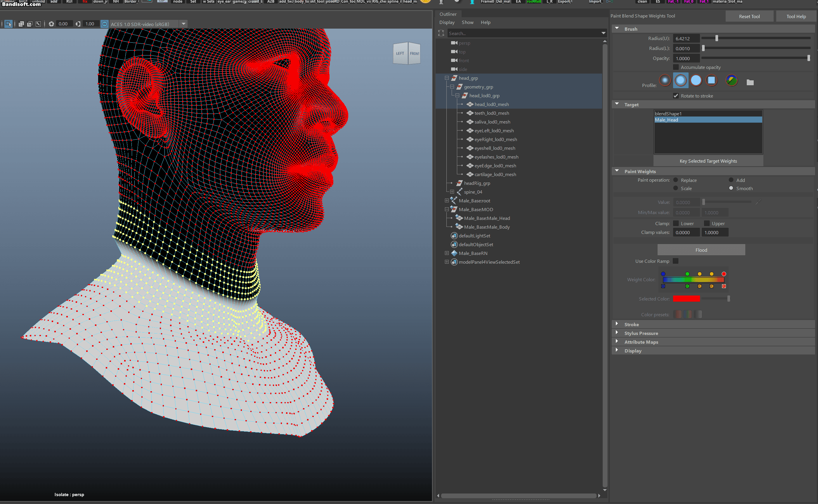This screenshot has height=504, width=818.
Task: Open the ACES view transform dropdown
Action: [x=183, y=24]
